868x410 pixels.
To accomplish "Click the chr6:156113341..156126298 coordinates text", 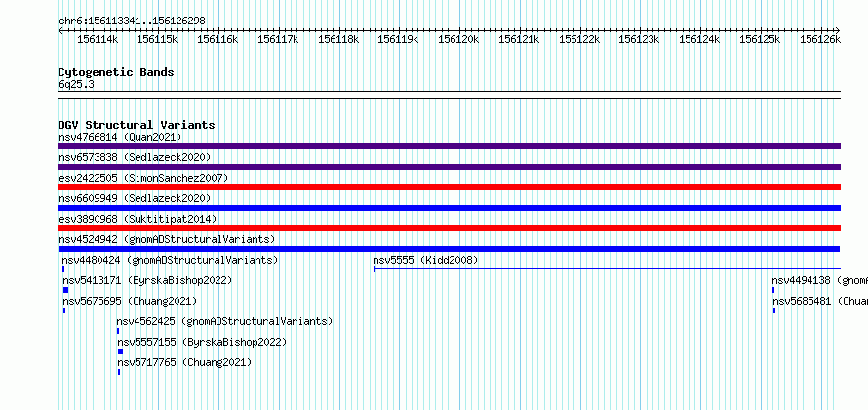I will pos(132,20).
